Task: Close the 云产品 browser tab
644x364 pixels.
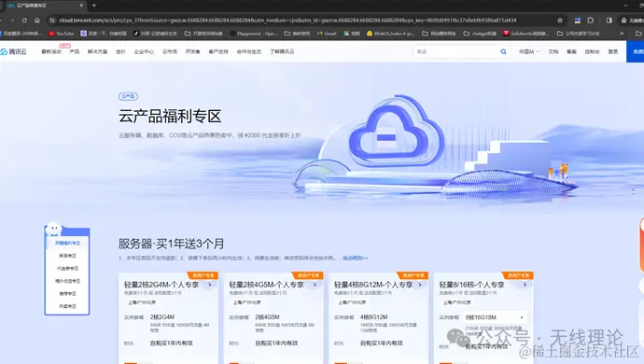Action: coord(82,6)
